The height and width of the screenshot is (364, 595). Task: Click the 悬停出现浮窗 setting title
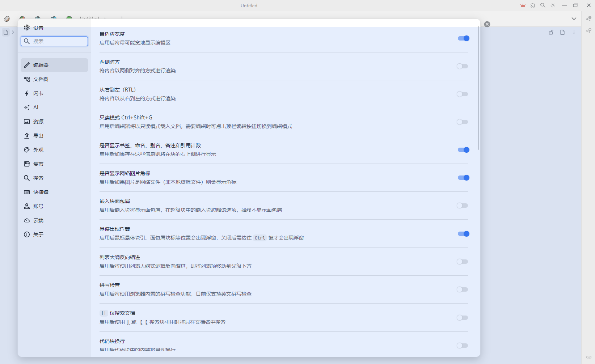click(115, 229)
